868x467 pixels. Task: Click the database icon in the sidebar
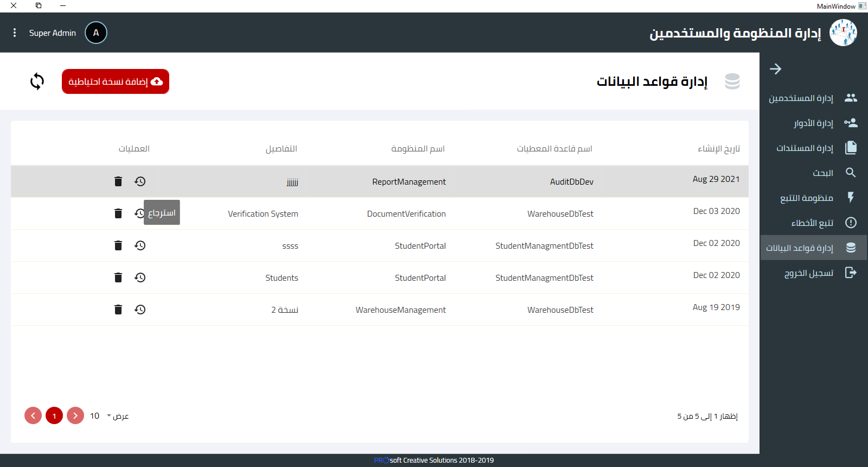[x=851, y=248]
